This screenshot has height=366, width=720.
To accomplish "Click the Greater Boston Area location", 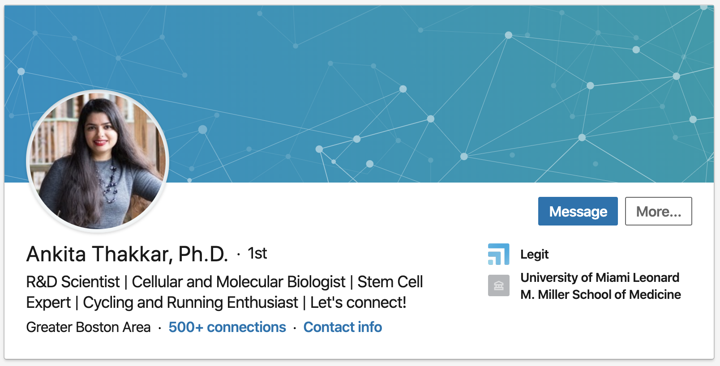I will 88,327.
